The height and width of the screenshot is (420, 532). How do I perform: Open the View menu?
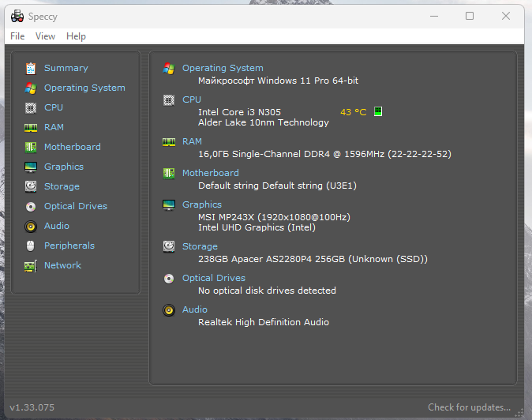(45, 36)
